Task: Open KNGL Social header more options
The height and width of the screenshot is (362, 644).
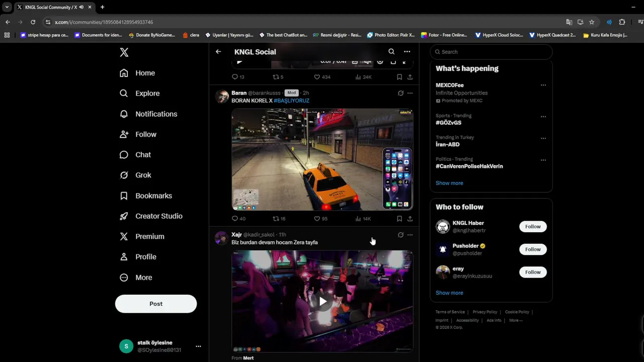Action: [x=407, y=52]
